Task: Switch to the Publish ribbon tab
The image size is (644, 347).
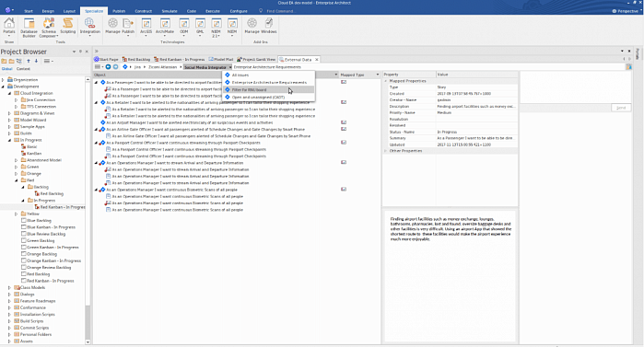Action: (x=119, y=11)
